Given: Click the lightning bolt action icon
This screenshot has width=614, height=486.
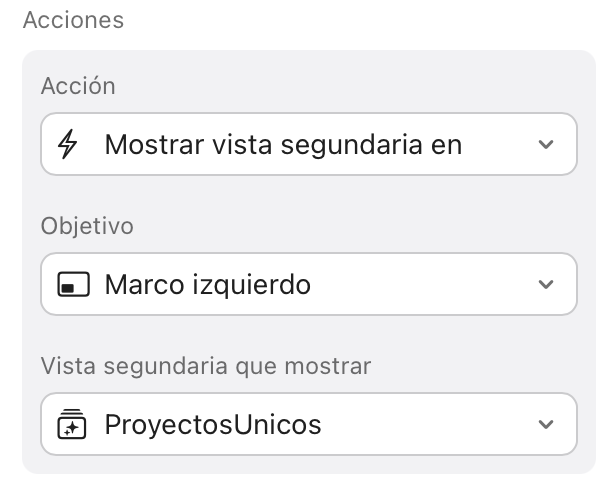Looking at the screenshot, I should (68, 144).
